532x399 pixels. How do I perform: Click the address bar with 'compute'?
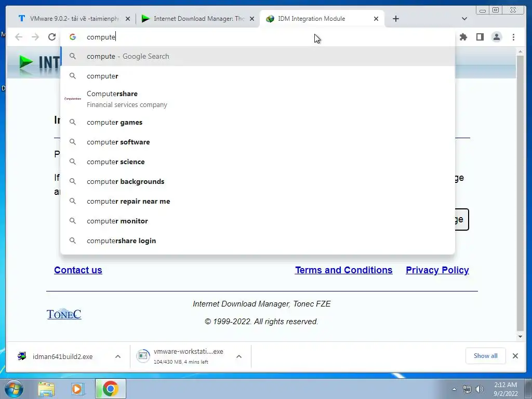[x=258, y=37]
